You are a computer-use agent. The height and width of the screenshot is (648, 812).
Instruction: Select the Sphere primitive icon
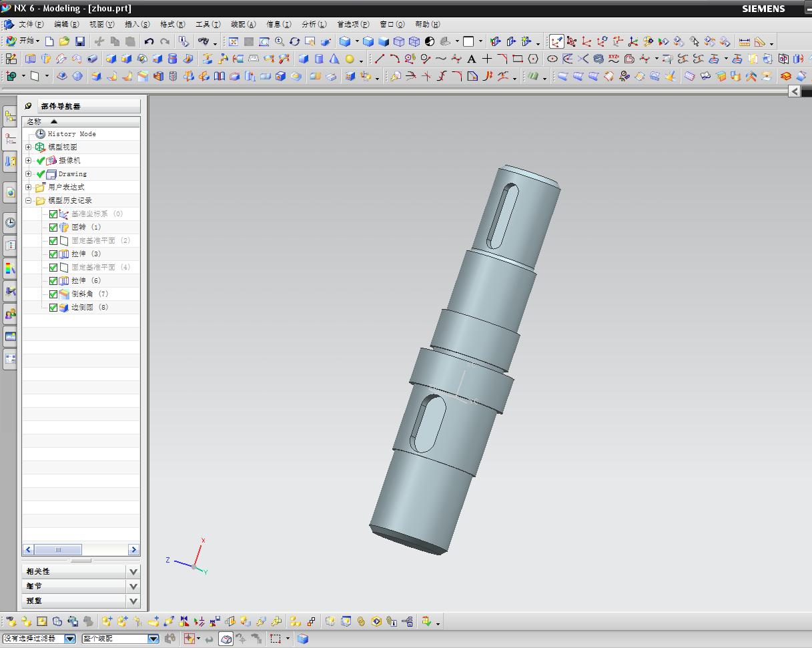click(x=350, y=59)
